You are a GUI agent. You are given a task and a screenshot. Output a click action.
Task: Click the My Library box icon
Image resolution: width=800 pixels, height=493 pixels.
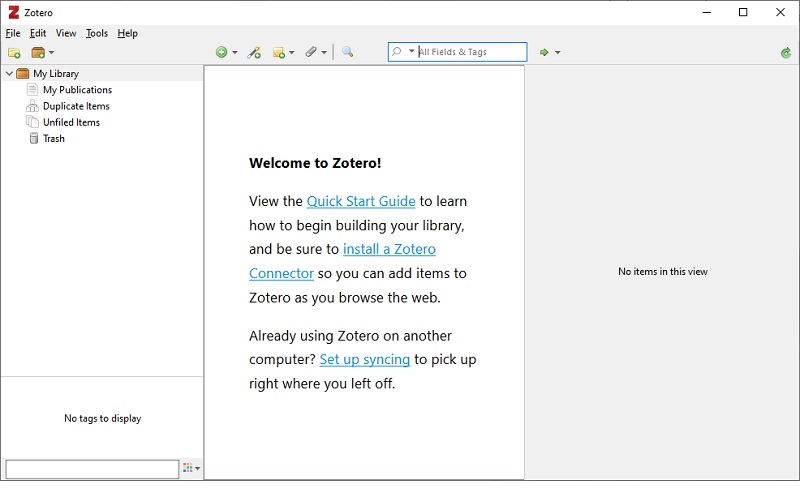[x=22, y=73]
